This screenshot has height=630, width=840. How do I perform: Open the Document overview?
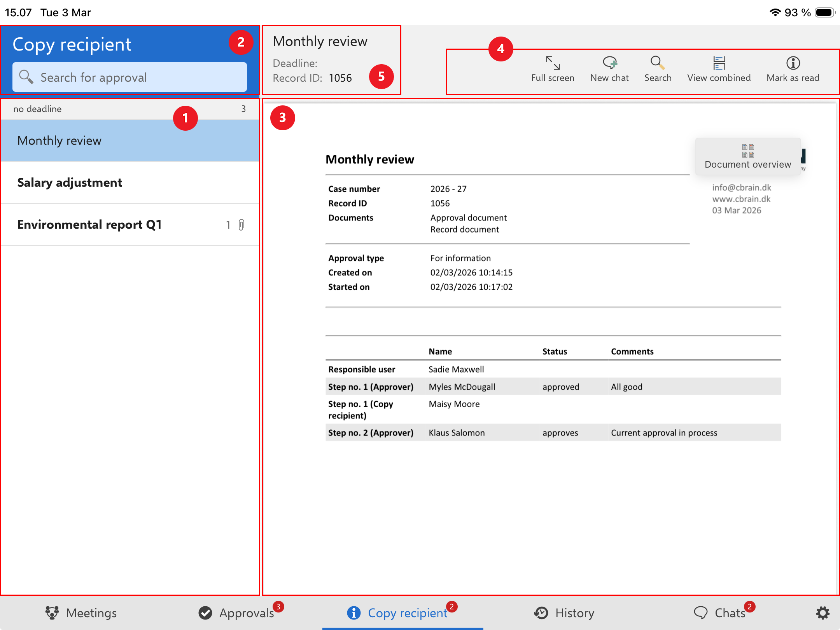pyautogui.click(x=747, y=156)
